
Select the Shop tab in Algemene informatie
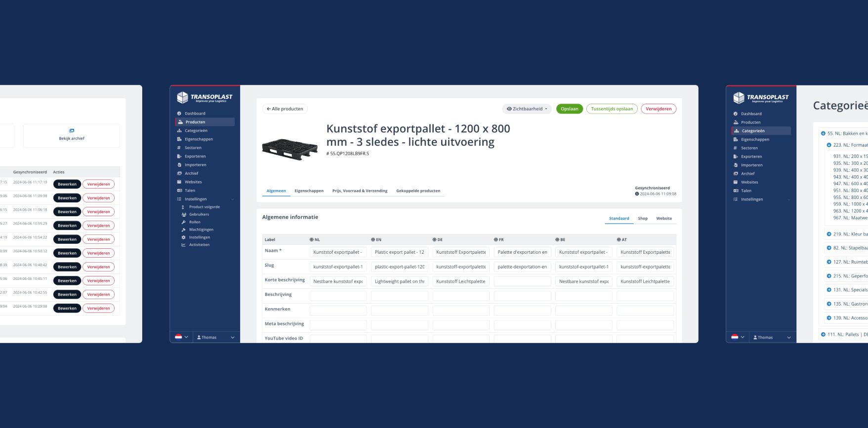click(x=642, y=219)
